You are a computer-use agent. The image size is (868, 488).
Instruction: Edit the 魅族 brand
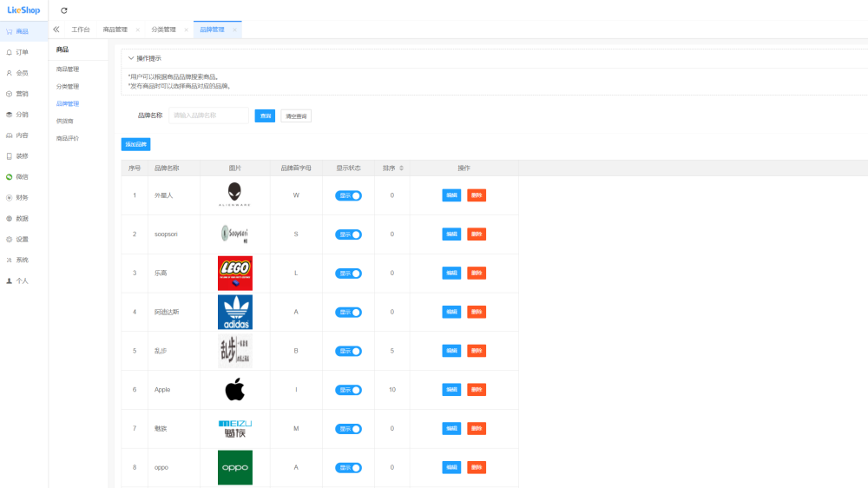point(451,429)
